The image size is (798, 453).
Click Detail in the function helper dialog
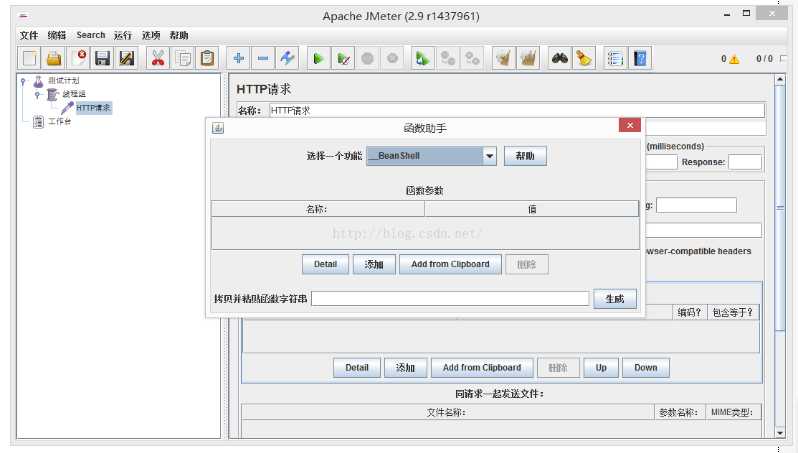(x=325, y=264)
